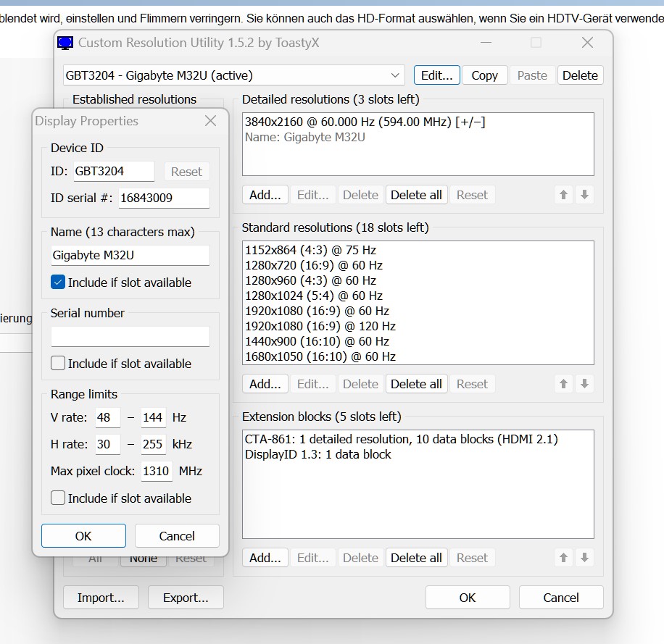Click the move-up arrow for Standard resolutions
Image resolution: width=664 pixels, height=644 pixels.
point(563,384)
